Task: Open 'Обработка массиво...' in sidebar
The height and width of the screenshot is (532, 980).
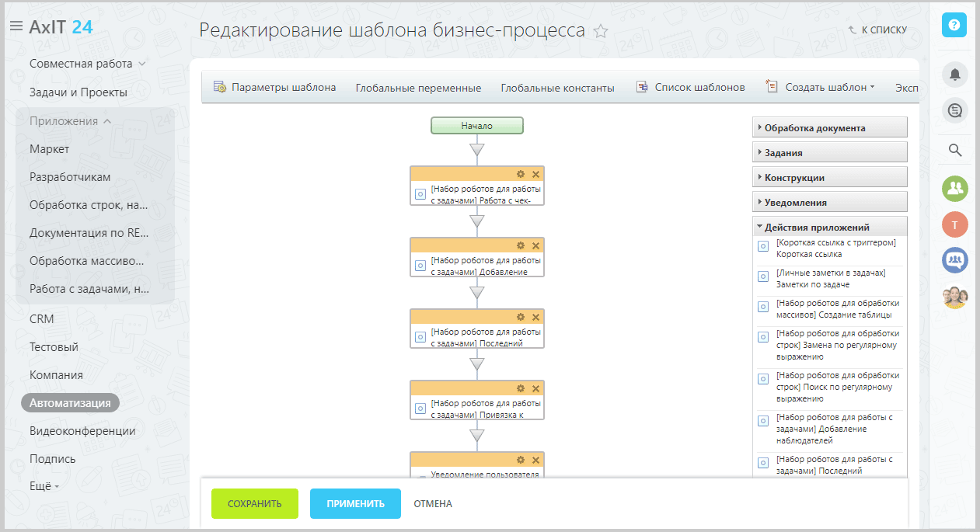Action: [x=87, y=260]
